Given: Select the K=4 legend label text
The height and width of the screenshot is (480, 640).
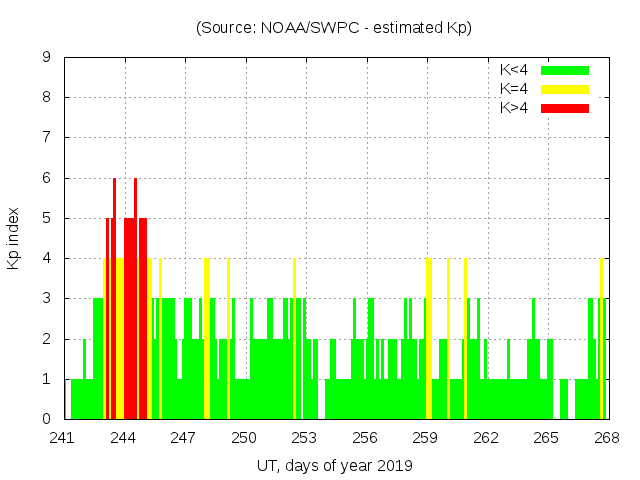Looking at the screenshot, I should click(513, 89).
